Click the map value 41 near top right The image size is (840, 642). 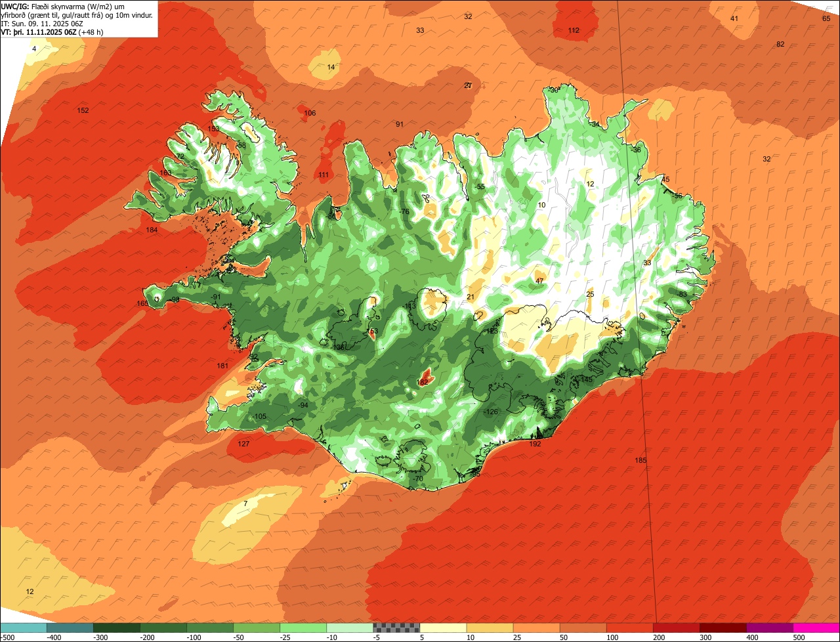(734, 18)
